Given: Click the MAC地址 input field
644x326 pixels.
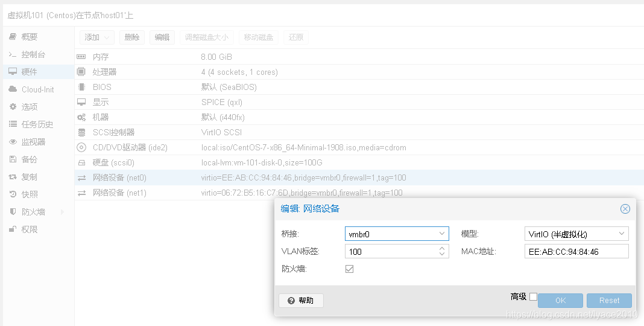Looking at the screenshot, I should point(576,251).
